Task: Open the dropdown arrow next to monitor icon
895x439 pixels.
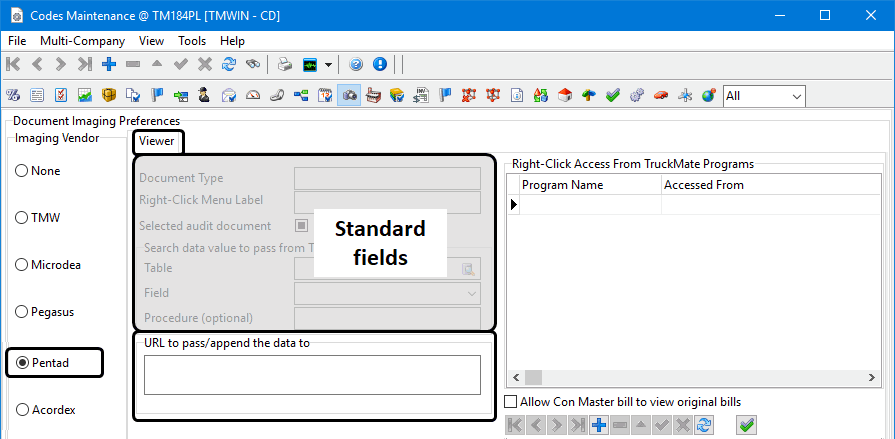Action: 328,65
